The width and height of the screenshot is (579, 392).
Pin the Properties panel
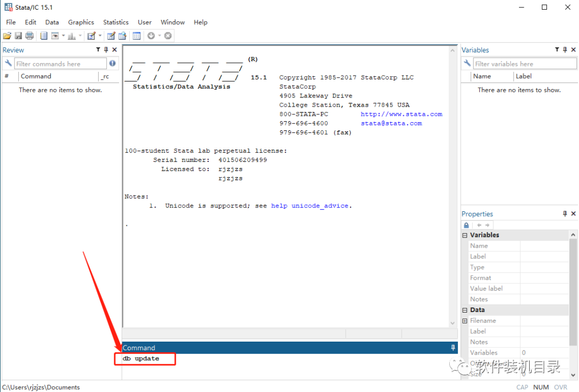click(x=565, y=213)
